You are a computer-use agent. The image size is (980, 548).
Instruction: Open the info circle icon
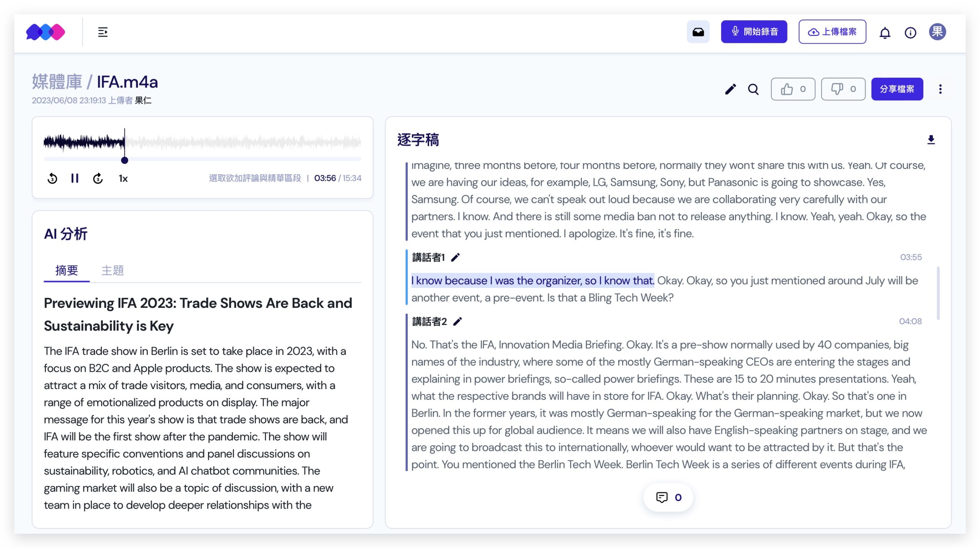tap(910, 33)
